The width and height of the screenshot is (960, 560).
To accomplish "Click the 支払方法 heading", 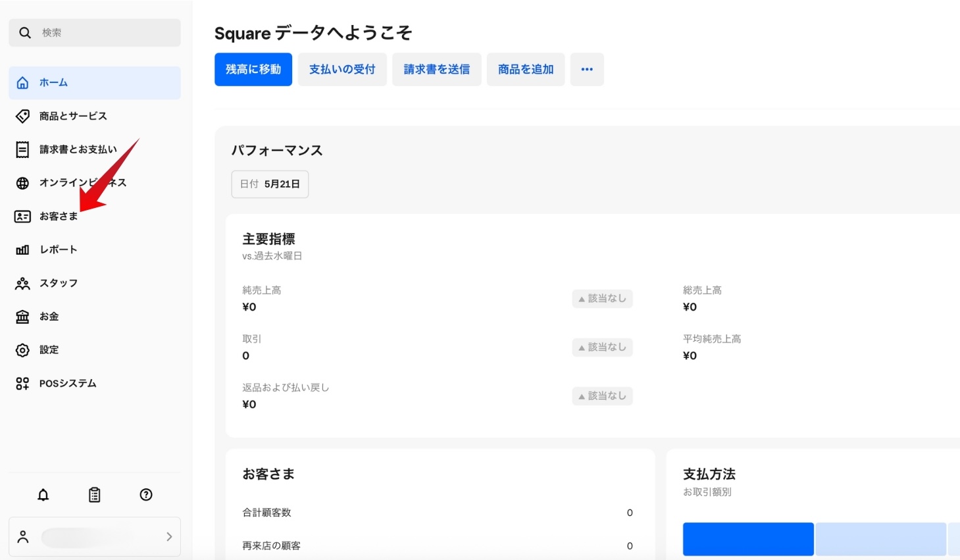I will coord(709,474).
